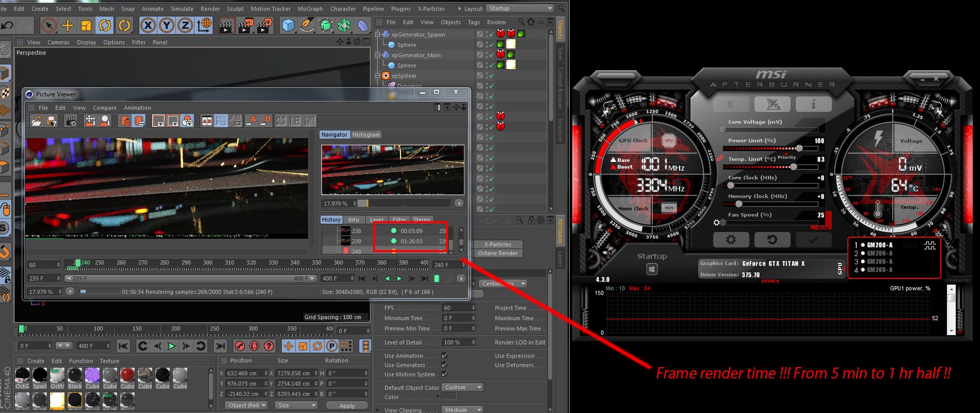Toggle the Z axis lock icon
The height and width of the screenshot is (413, 980).
(x=185, y=25)
